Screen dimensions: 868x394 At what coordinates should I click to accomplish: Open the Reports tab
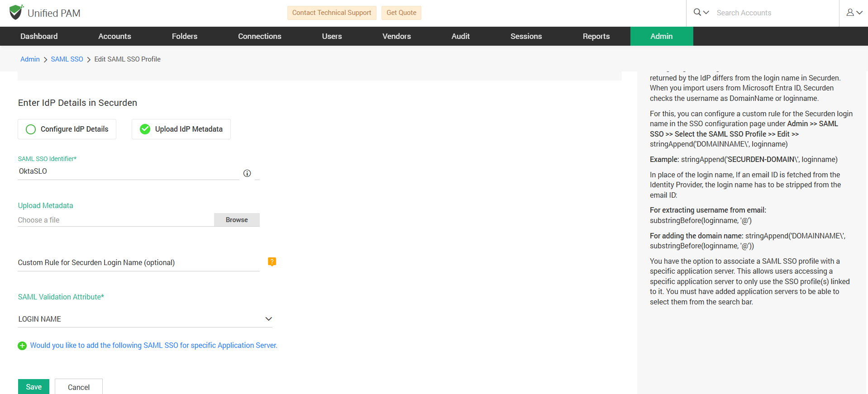point(596,36)
